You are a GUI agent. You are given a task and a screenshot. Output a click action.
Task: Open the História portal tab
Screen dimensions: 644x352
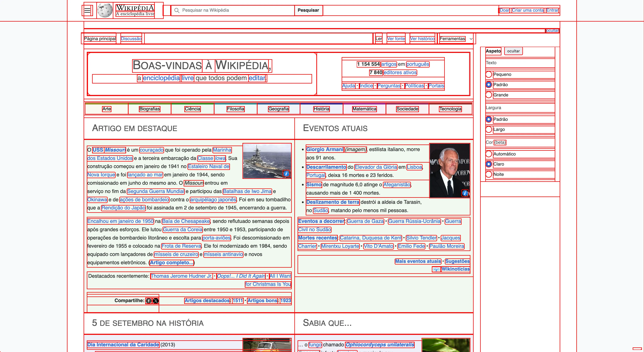pos(321,109)
